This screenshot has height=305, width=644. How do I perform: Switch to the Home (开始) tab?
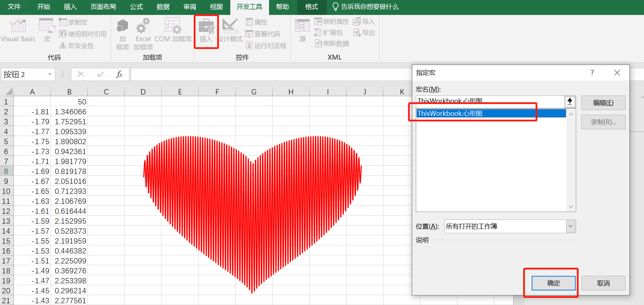[44, 7]
